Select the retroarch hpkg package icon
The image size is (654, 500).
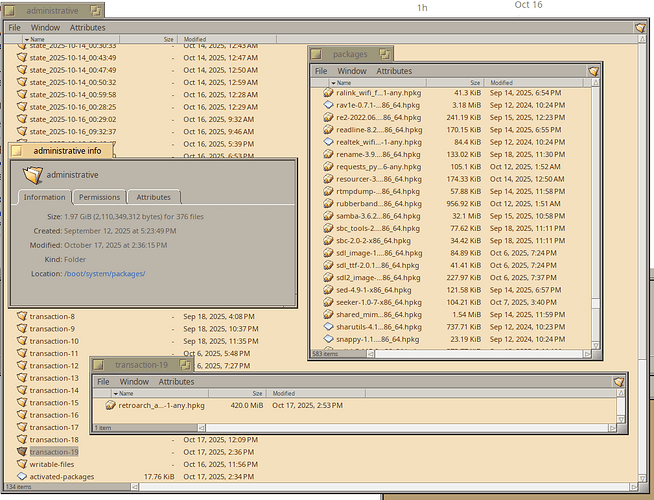point(110,406)
